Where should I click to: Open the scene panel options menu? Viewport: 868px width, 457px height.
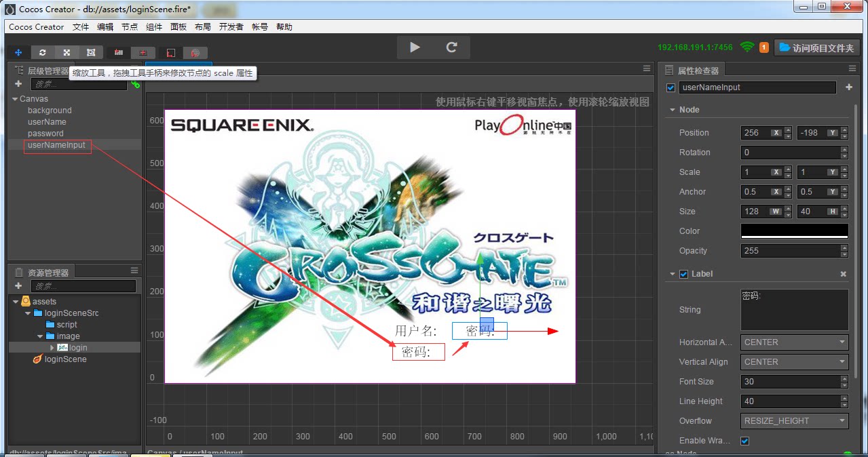tap(647, 68)
